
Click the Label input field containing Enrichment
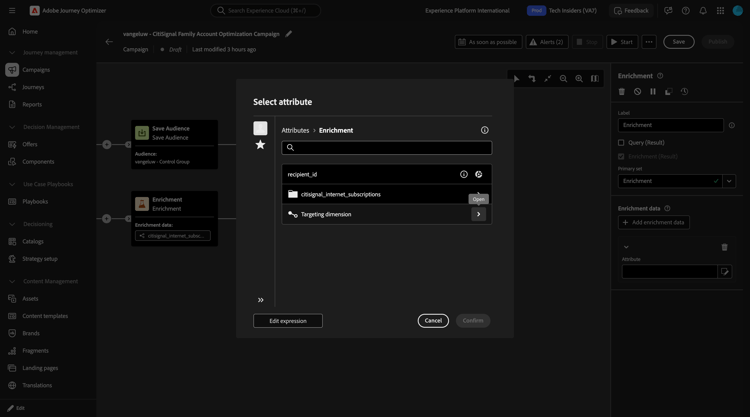pyautogui.click(x=671, y=125)
